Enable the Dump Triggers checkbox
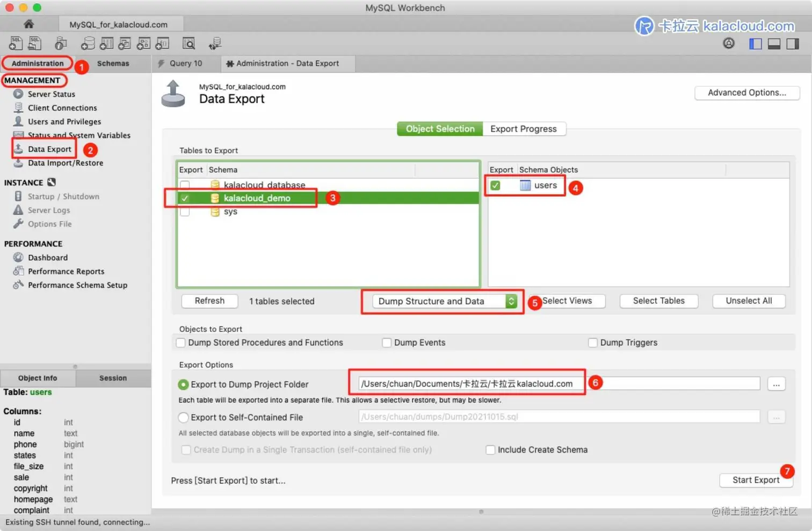The width and height of the screenshot is (812, 531). (x=593, y=343)
